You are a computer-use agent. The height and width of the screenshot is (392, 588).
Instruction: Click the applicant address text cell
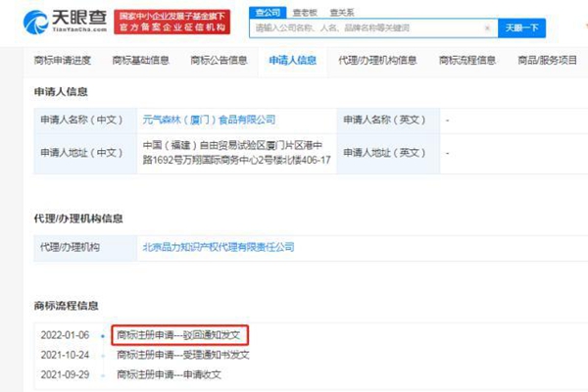pyautogui.click(x=236, y=153)
